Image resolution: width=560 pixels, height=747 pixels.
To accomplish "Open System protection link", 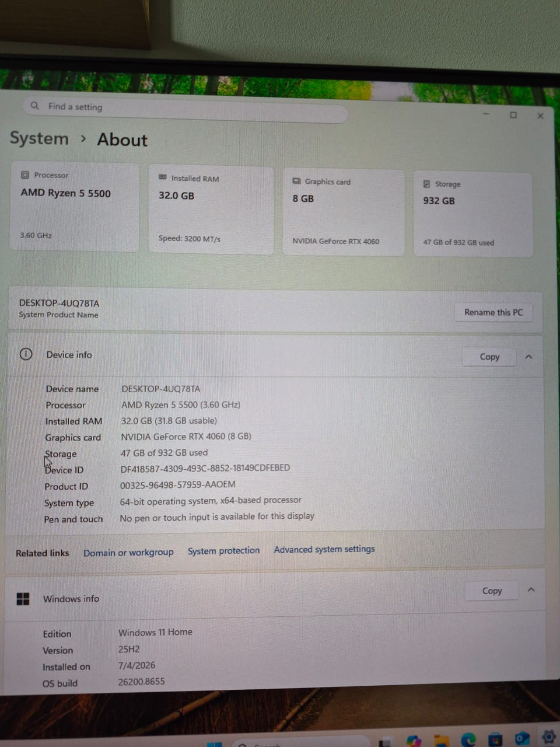I will (223, 550).
